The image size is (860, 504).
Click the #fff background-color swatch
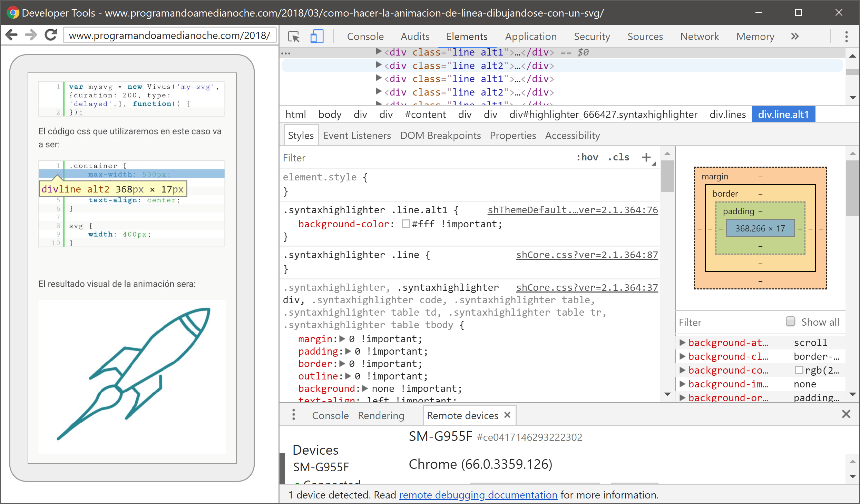click(406, 224)
